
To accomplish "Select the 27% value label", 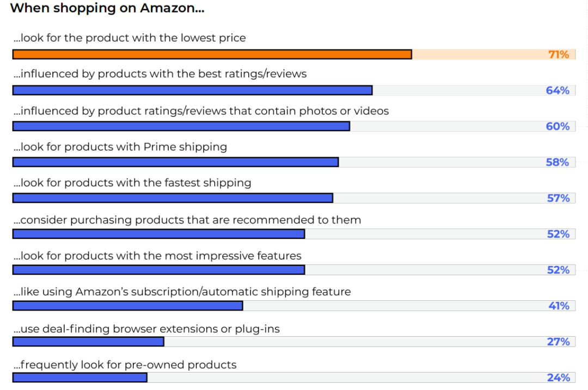I will (x=558, y=342).
